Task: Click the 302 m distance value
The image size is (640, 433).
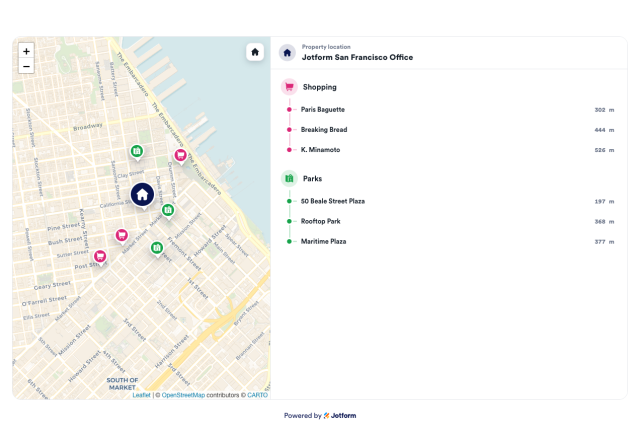Action: [x=604, y=110]
